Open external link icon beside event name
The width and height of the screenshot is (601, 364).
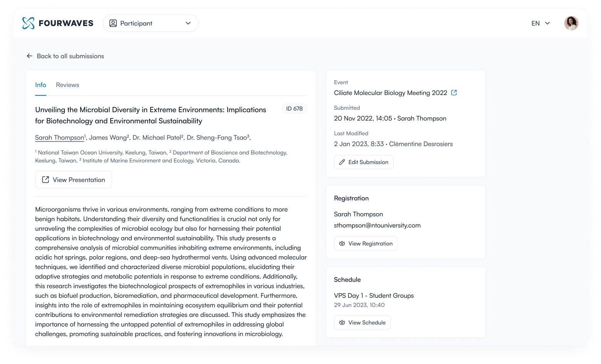[454, 93]
